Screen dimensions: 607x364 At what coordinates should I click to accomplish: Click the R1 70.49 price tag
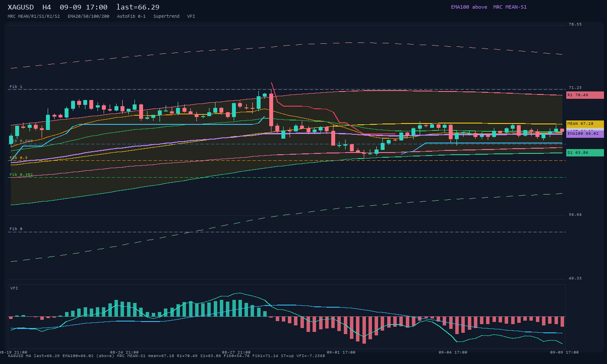pyautogui.click(x=585, y=95)
